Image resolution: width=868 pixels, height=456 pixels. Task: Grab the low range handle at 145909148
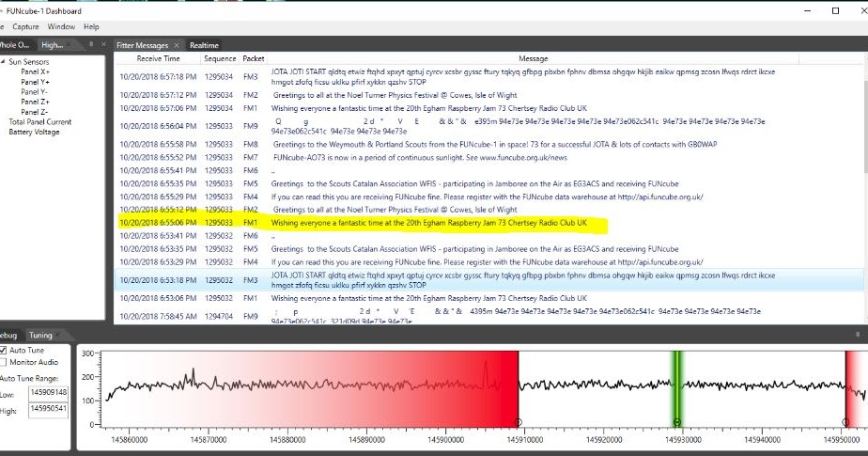tap(519, 422)
